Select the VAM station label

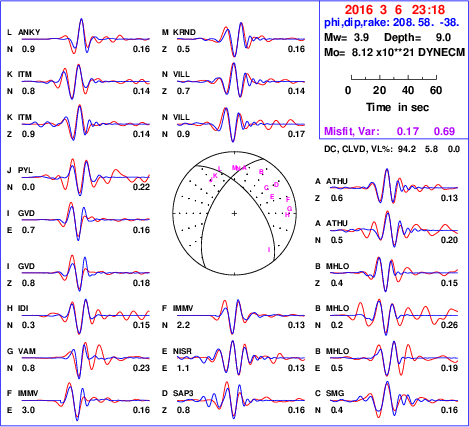point(27,351)
